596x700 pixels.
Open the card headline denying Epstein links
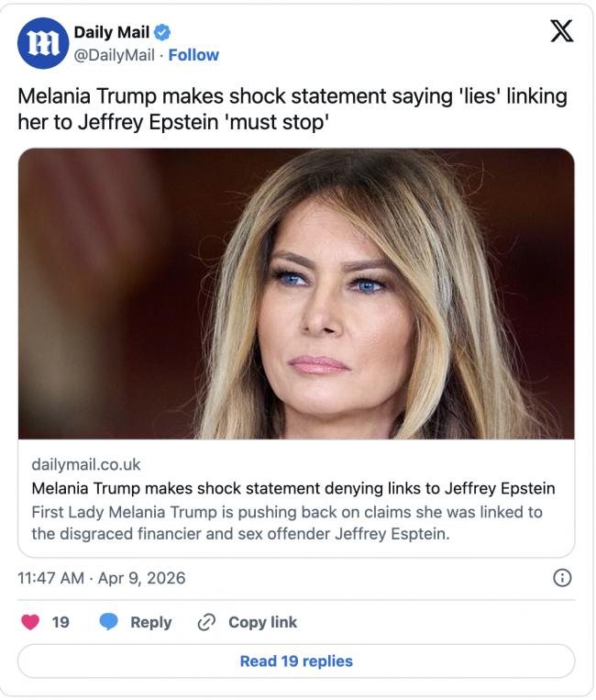coord(293,488)
